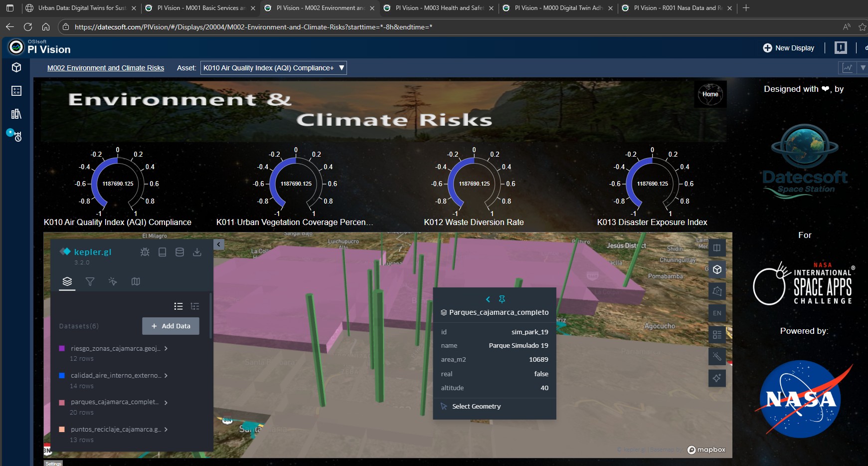Open the Events pane in PI Vision sidebar

pos(16,136)
